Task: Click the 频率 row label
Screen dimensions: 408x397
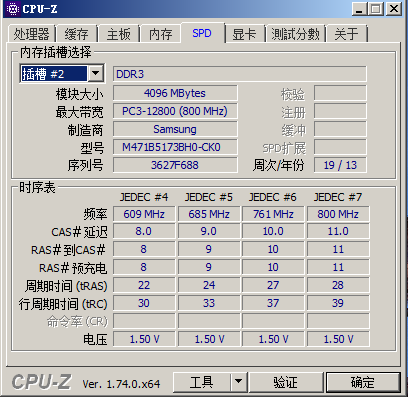Action: click(95, 214)
